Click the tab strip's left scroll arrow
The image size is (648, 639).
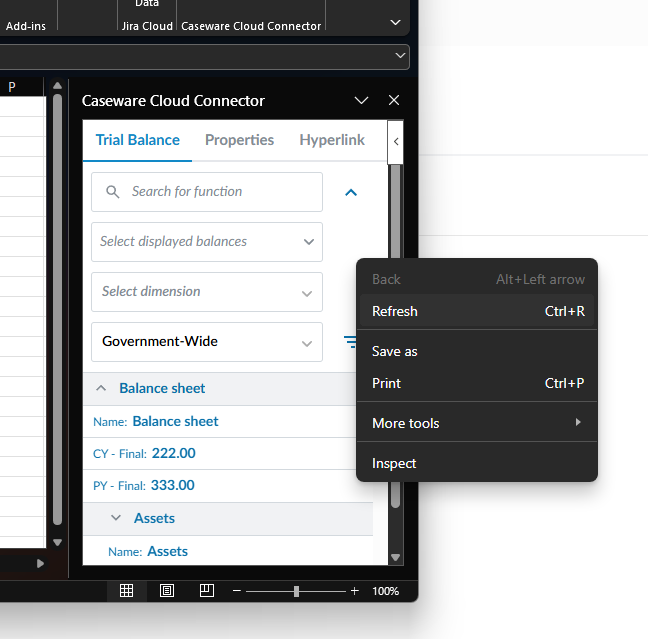pos(395,142)
